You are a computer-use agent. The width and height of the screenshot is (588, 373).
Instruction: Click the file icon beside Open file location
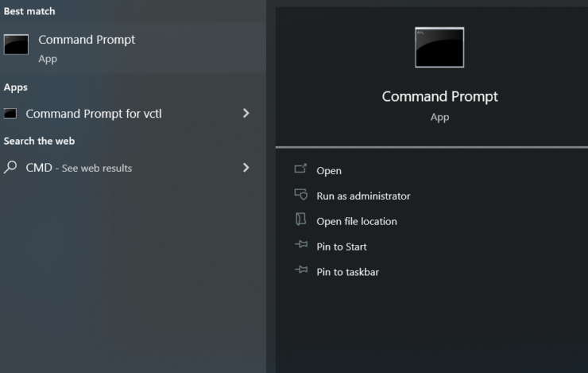300,220
